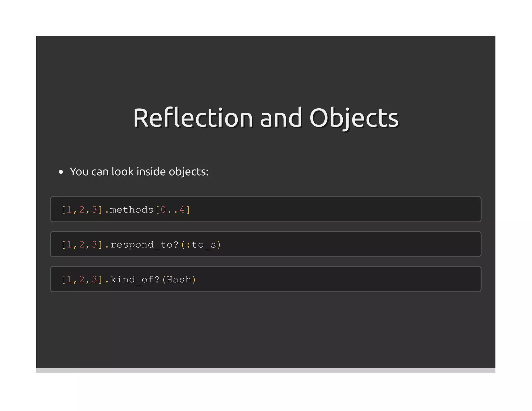Click the [1,2,3] array in methods line
Image resolution: width=532 pixels, height=411 pixels.
point(82,210)
